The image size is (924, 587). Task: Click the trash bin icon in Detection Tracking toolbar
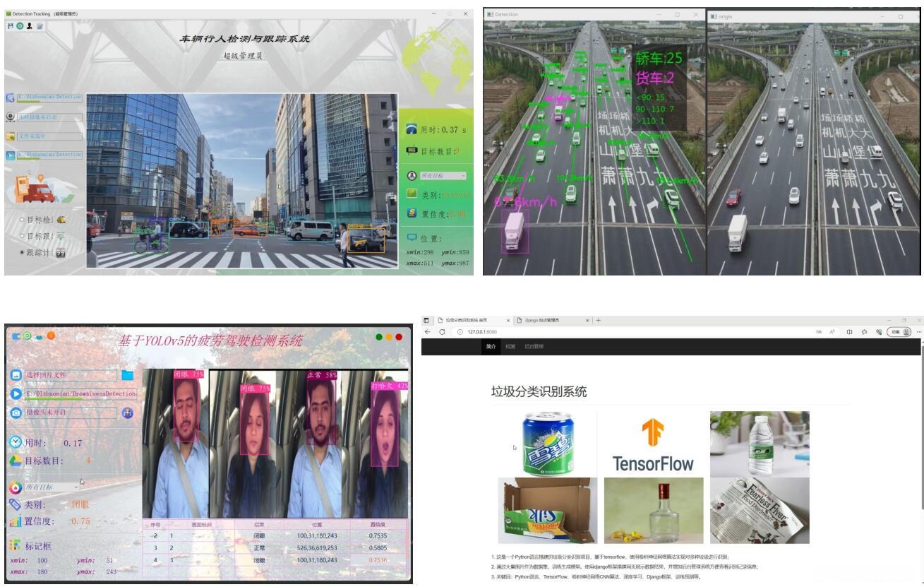click(40, 25)
